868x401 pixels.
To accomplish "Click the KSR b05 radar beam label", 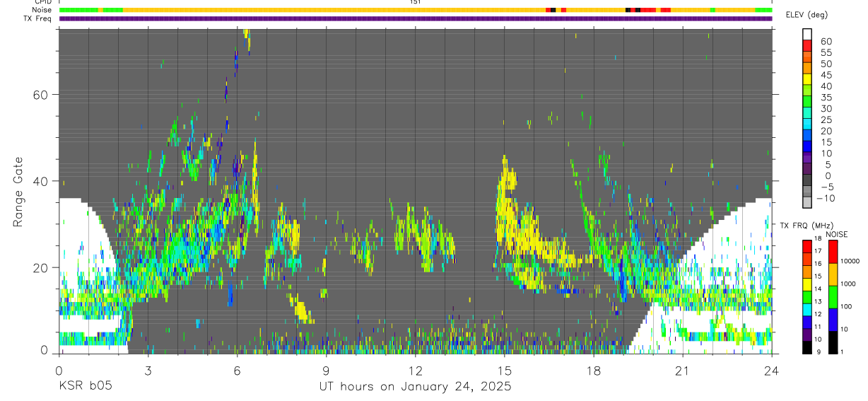I will point(85,386).
